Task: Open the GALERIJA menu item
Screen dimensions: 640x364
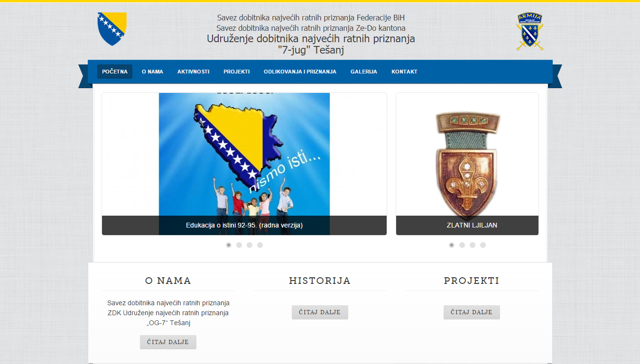Action: click(364, 72)
